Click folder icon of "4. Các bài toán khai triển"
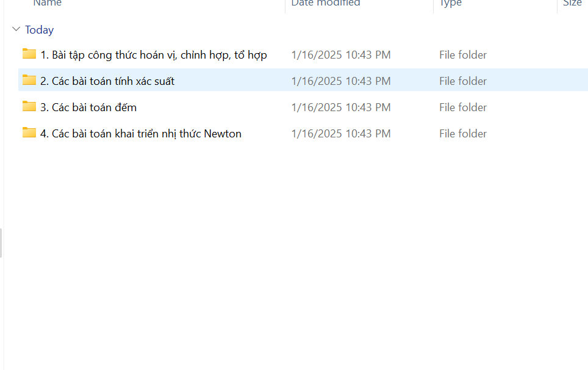The image size is (588, 370). 29,132
